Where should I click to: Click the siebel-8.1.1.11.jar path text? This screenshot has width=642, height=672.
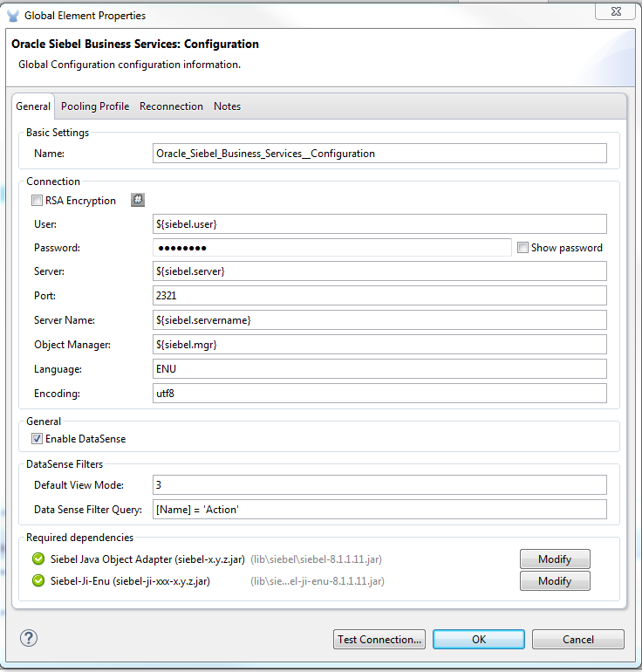(x=316, y=559)
